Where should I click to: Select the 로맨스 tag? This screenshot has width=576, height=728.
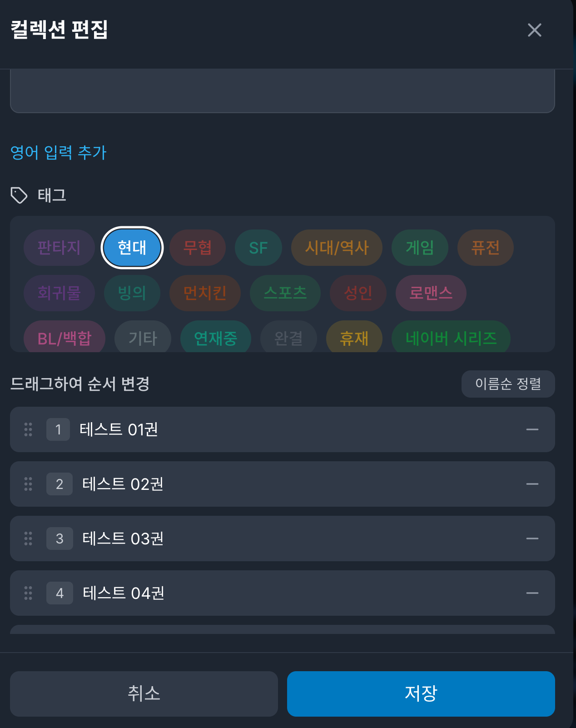[x=430, y=294]
